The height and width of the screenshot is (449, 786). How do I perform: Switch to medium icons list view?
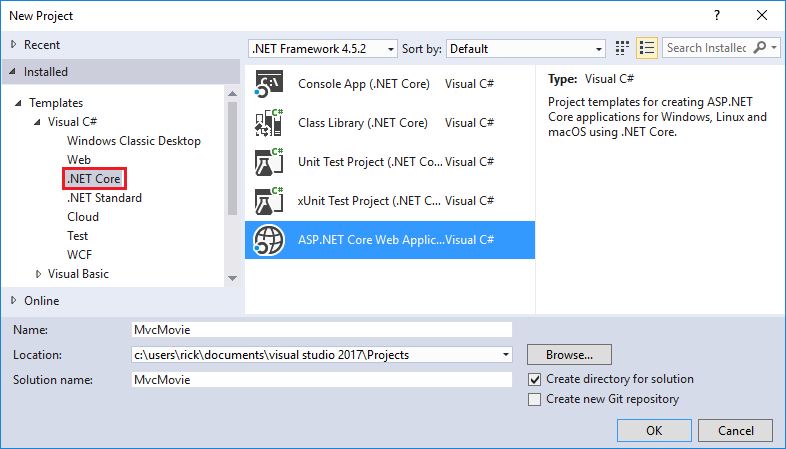pos(646,48)
